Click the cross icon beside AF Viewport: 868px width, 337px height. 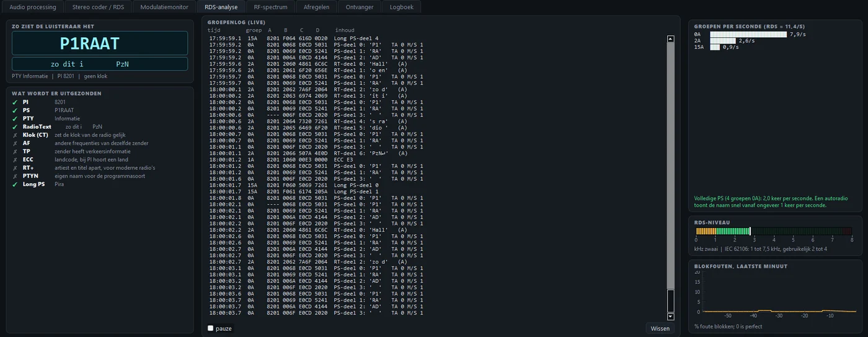(15, 143)
